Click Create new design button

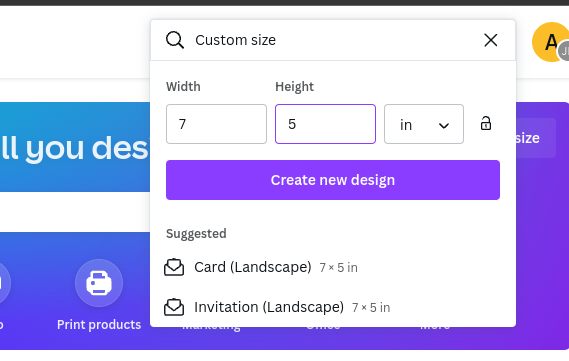(333, 180)
